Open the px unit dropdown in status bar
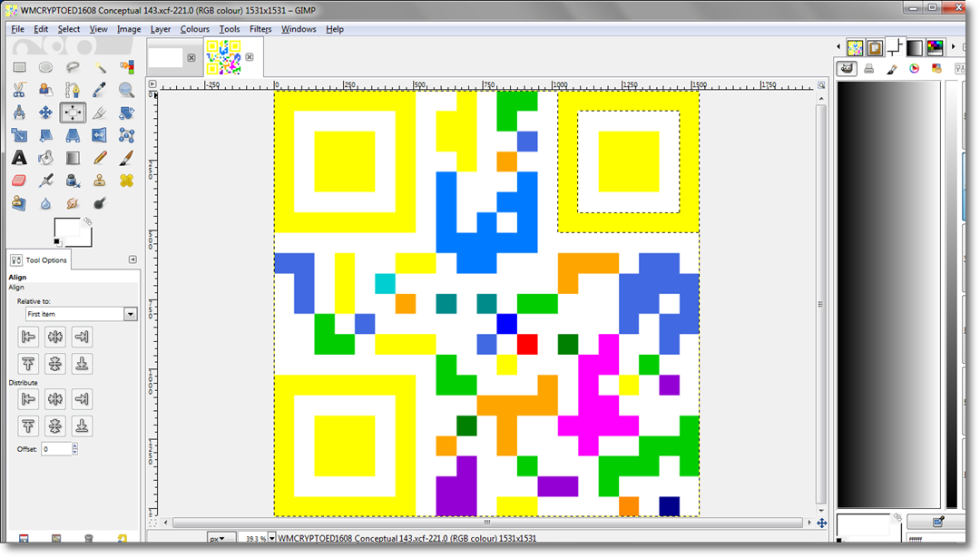 tap(221, 538)
